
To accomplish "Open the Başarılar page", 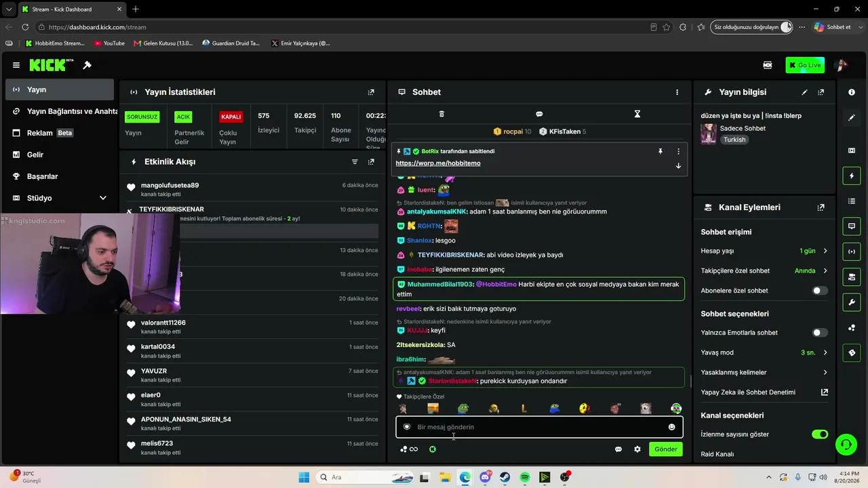I will point(60,176).
